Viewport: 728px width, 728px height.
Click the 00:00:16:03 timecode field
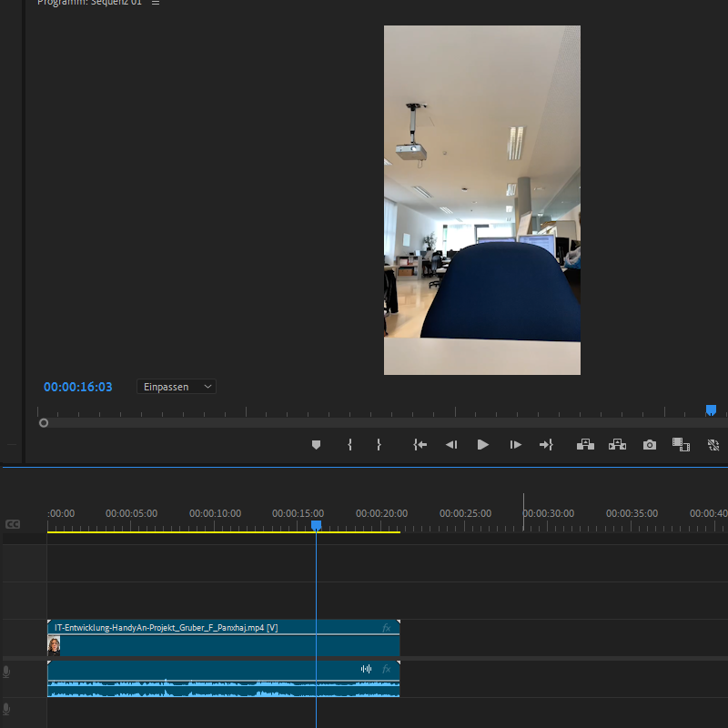tap(78, 387)
